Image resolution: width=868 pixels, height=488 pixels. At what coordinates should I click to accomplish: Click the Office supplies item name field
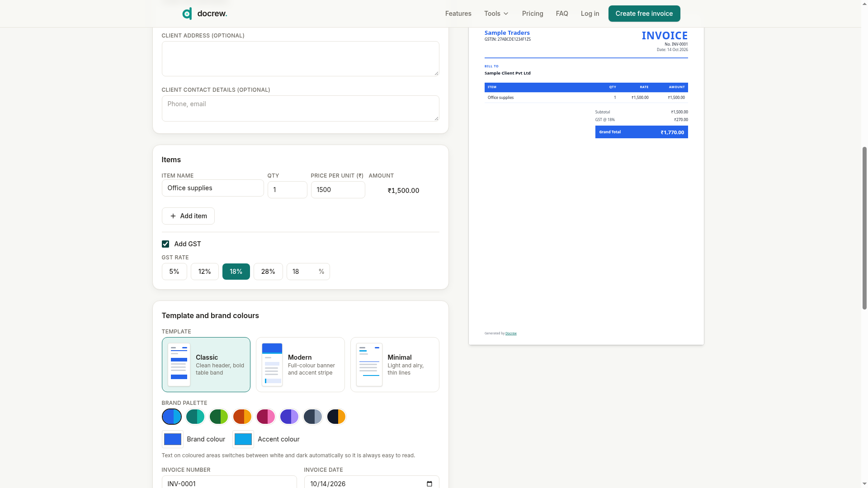[212, 188]
